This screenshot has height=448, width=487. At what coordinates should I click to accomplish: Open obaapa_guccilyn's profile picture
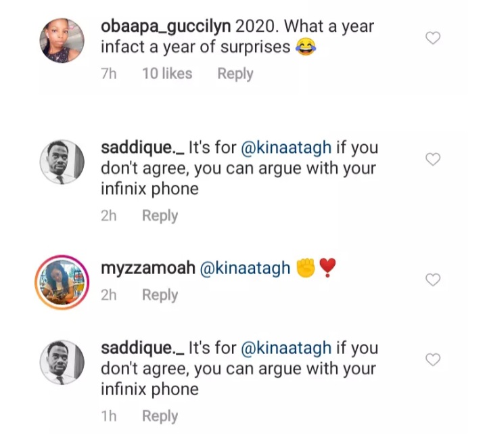64,40
